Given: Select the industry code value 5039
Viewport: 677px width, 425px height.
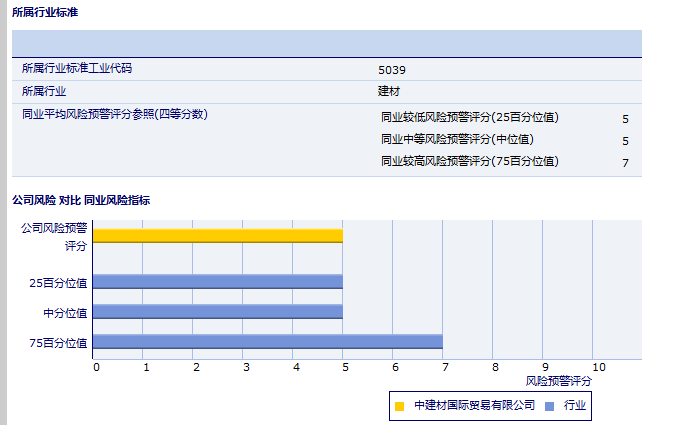Looking at the screenshot, I should pyautogui.click(x=392, y=70).
